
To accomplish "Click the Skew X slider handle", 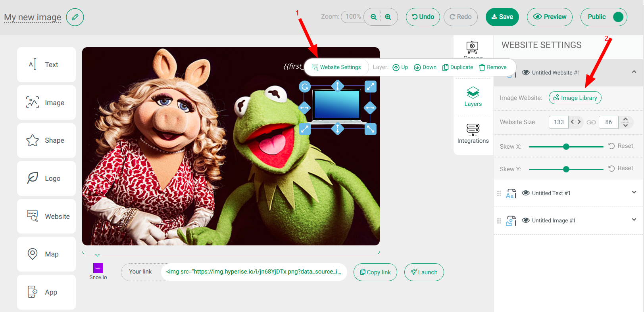I will (566, 147).
